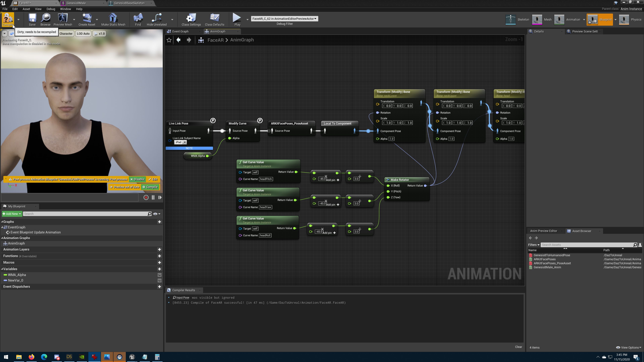
Task: Collapse the EventGraph tree item
Action: click(2, 227)
